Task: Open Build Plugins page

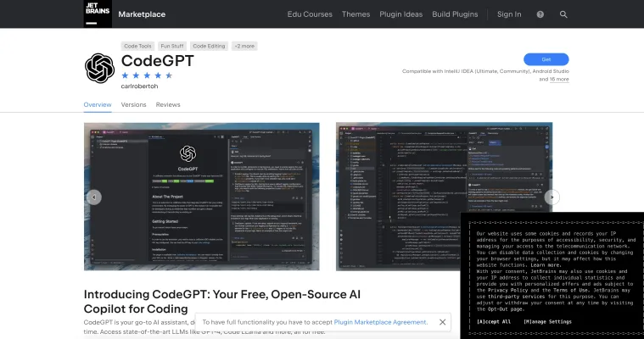Action: [455, 14]
